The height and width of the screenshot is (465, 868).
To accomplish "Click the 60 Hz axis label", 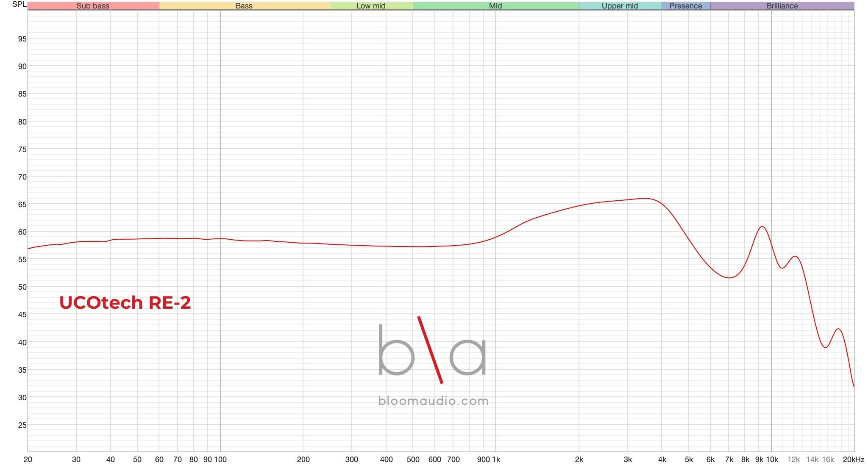I will click(159, 459).
